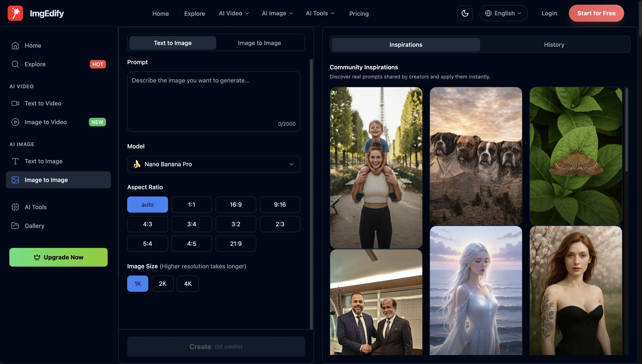Open the English language selector

pyautogui.click(x=503, y=13)
